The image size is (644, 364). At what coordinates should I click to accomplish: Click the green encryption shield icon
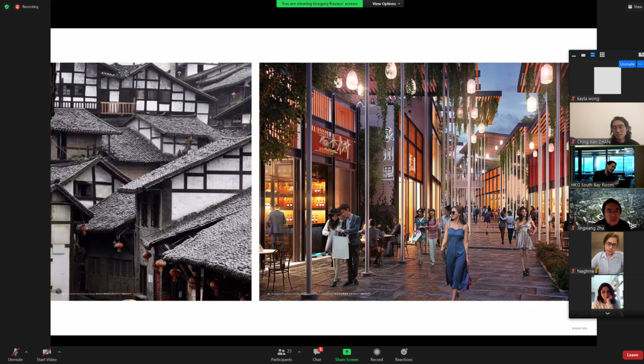point(6,6)
